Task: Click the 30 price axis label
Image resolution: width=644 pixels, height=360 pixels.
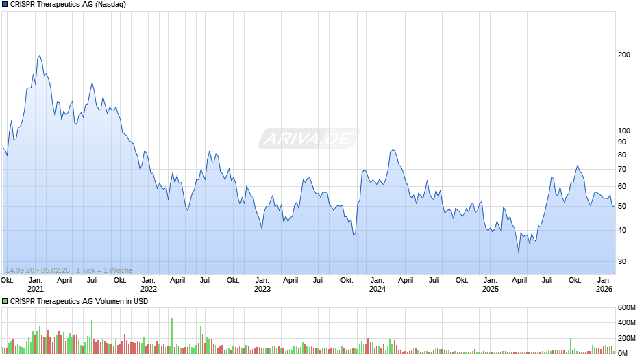Action: point(622,261)
